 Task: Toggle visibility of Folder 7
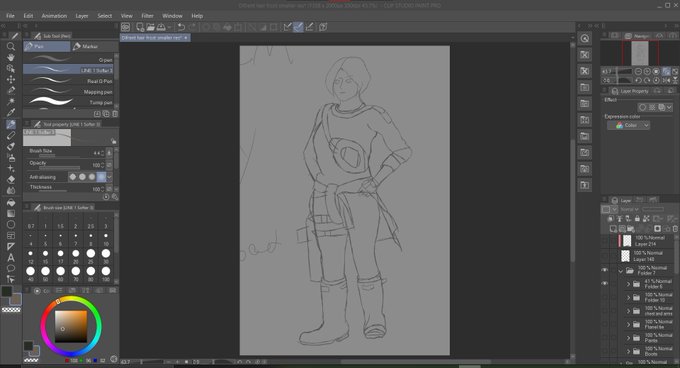tap(605, 270)
